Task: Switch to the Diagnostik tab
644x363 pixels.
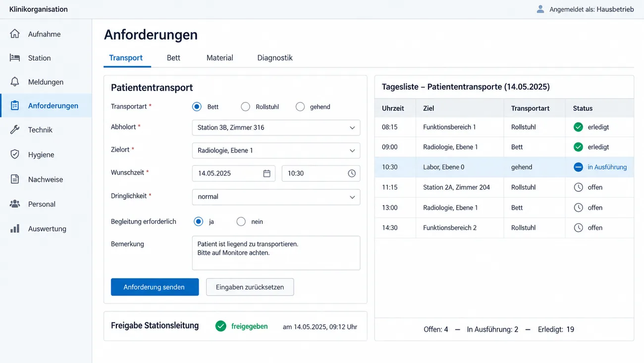Action: click(275, 58)
